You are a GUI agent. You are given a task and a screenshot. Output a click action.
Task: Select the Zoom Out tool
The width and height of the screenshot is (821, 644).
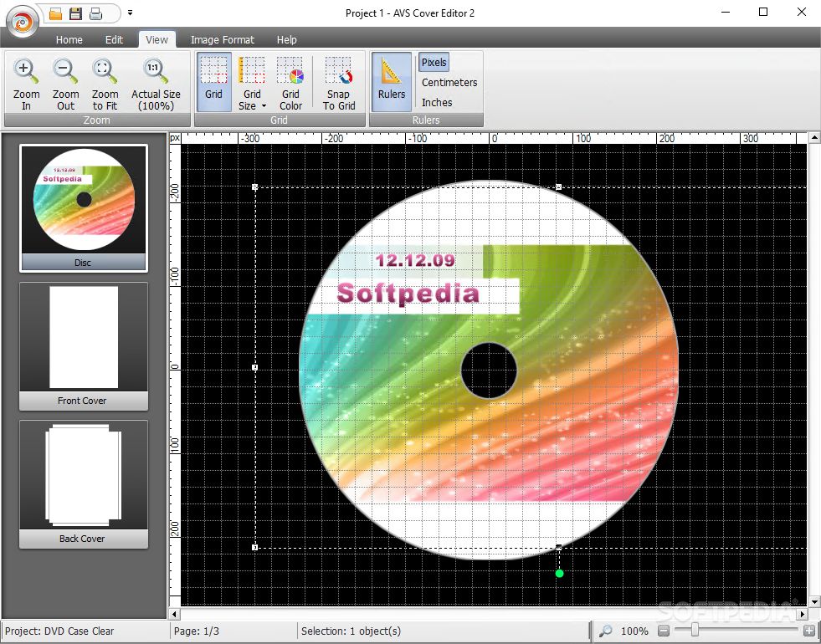click(65, 82)
